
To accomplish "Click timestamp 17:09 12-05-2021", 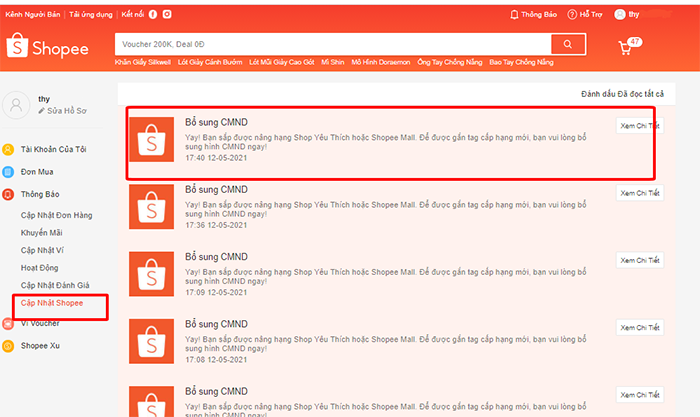I will coord(216,292).
